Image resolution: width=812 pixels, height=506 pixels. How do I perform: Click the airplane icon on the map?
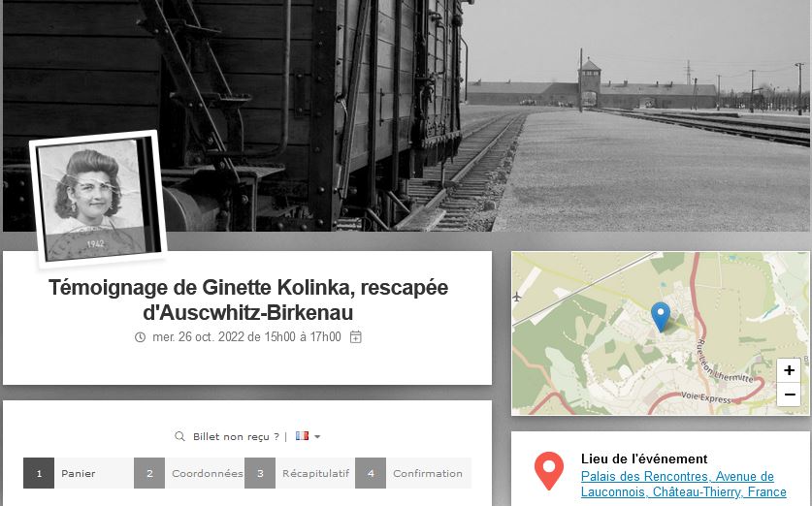(517, 297)
